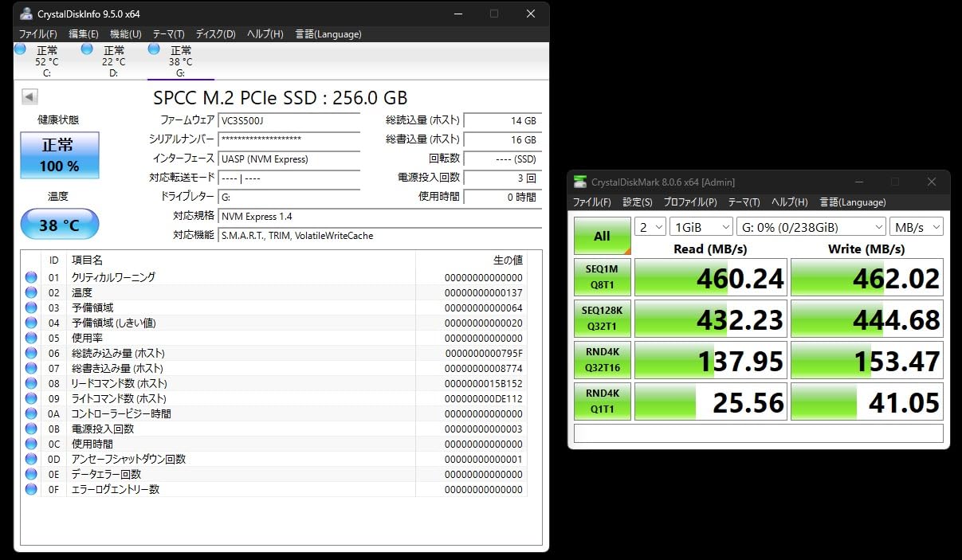Switch to the G: drive tab
The image size is (962, 560).
[x=181, y=61]
